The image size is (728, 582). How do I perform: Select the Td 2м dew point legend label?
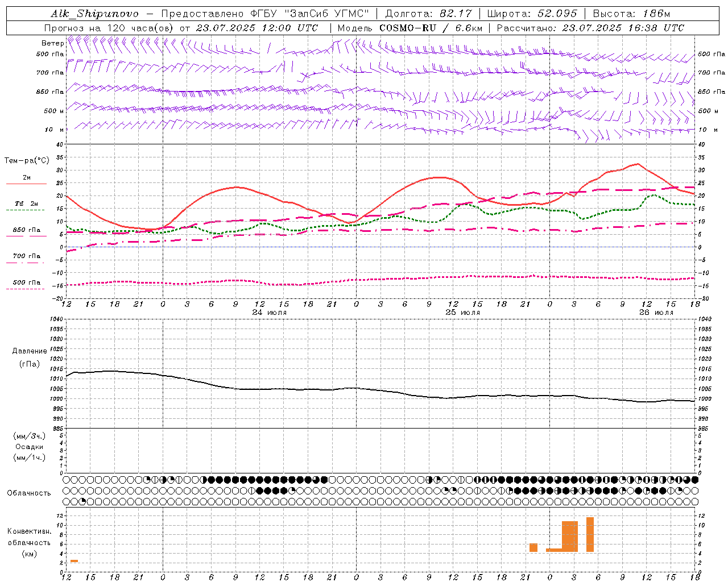click(x=27, y=203)
